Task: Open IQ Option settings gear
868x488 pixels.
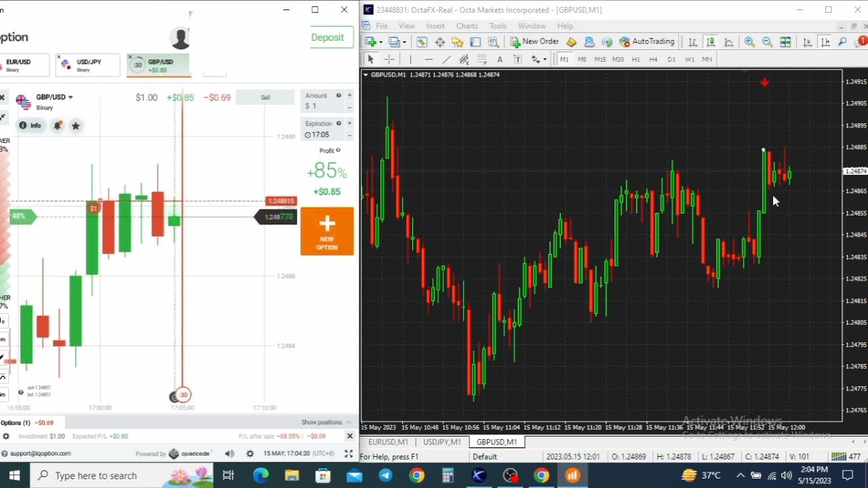Action: pyautogui.click(x=250, y=454)
